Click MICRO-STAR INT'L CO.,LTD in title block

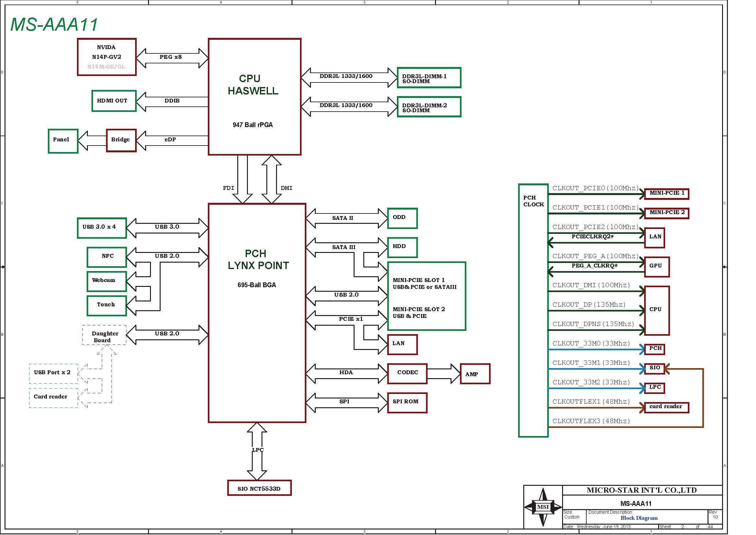coord(641,490)
